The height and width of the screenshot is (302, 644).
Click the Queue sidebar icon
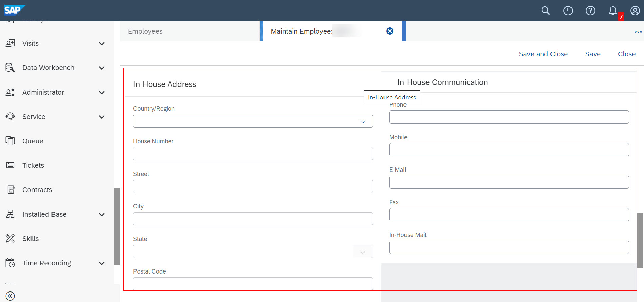tap(10, 141)
